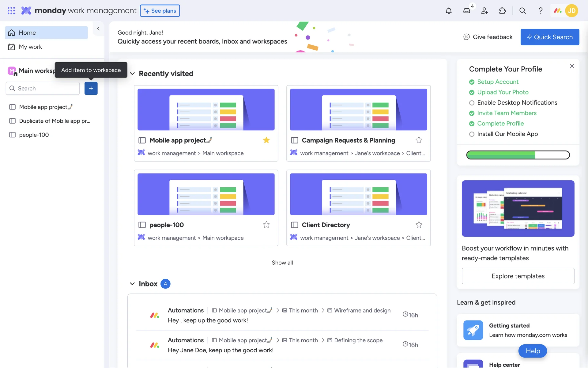Open the inbox tray icon
This screenshot has height=368, width=588.
click(466, 11)
